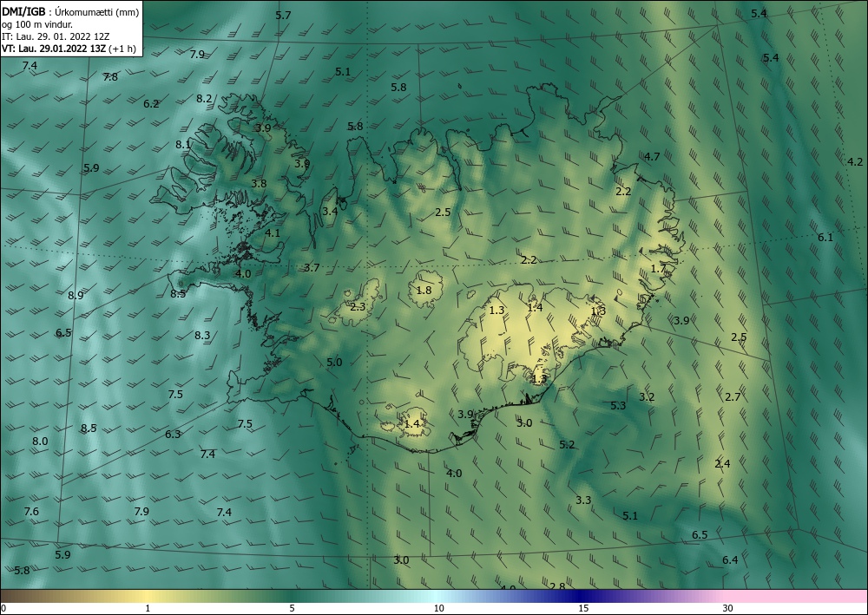Click the 1.7 value in the Eastfjords
The height and width of the screenshot is (615, 868).
658,269
